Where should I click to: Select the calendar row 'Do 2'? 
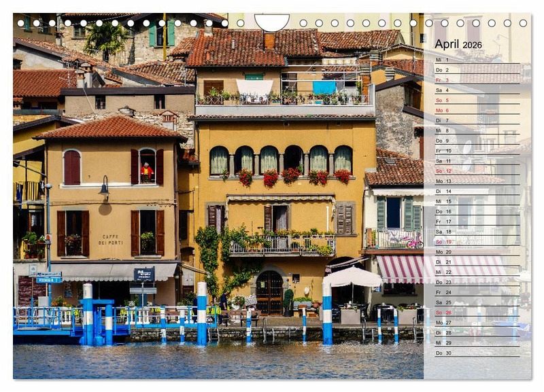tap(477, 70)
